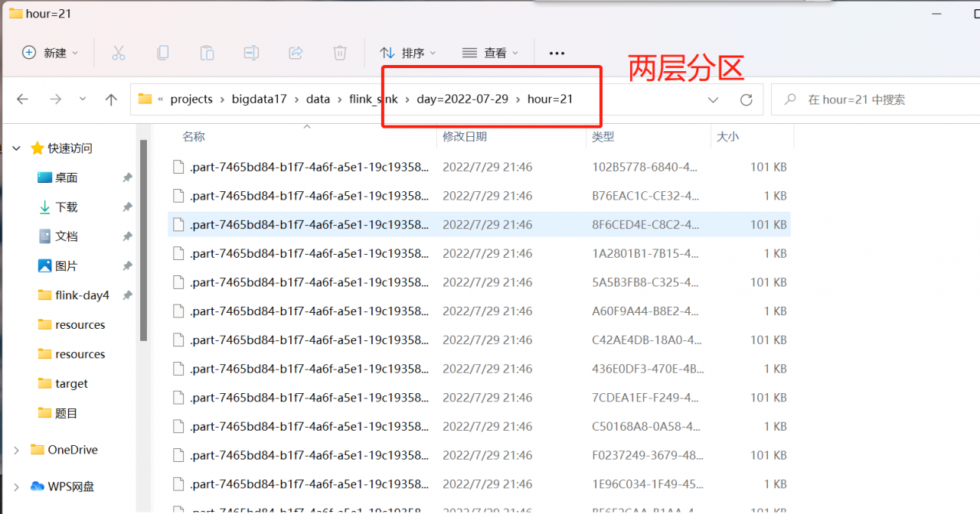
Task: Click the Refresh icon in address bar
Action: (x=746, y=99)
